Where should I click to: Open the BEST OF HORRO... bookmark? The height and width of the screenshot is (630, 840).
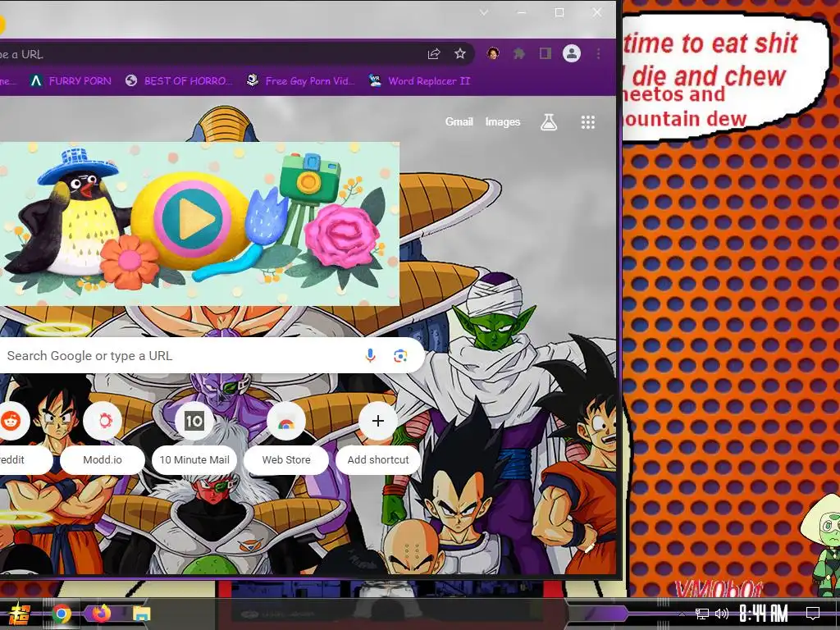click(x=179, y=81)
